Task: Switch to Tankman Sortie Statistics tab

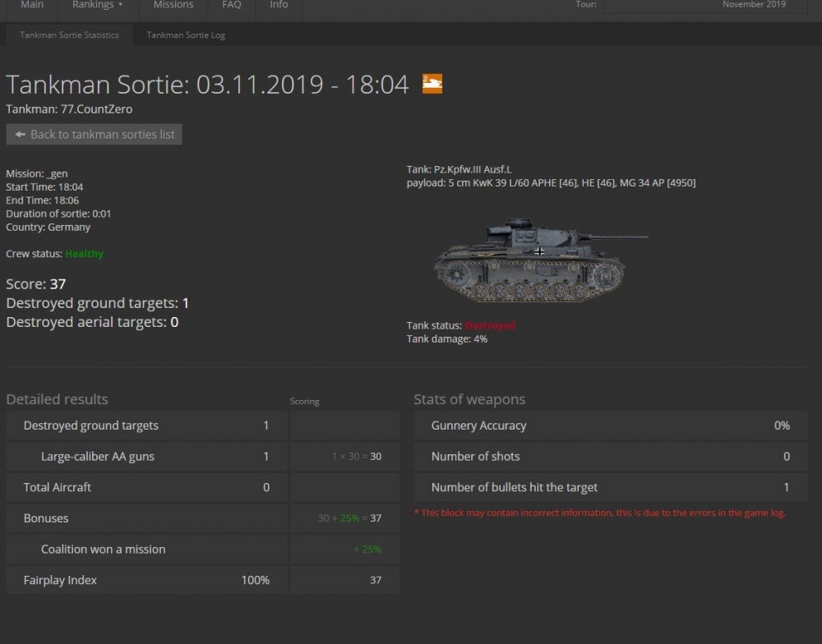Action: point(69,35)
